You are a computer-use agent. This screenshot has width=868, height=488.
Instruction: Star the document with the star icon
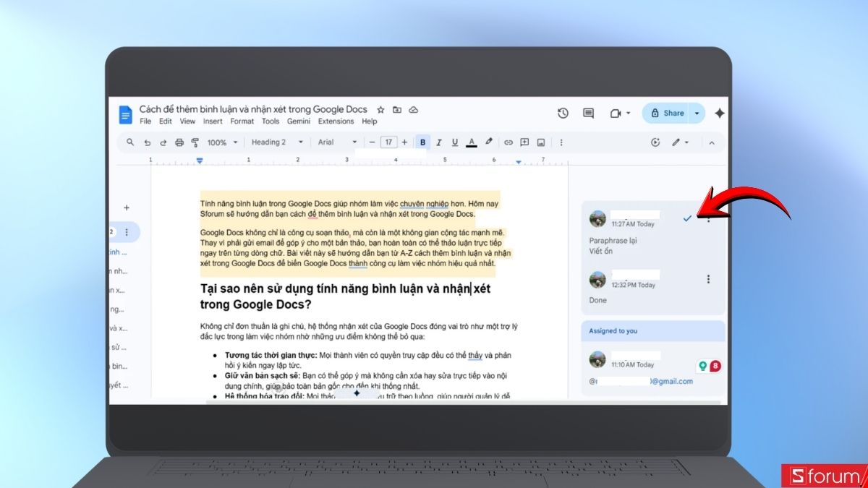(380, 110)
